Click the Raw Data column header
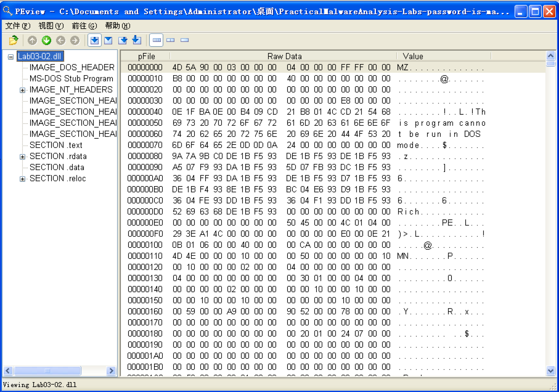 pyautogui.click(x=284, y=56)
